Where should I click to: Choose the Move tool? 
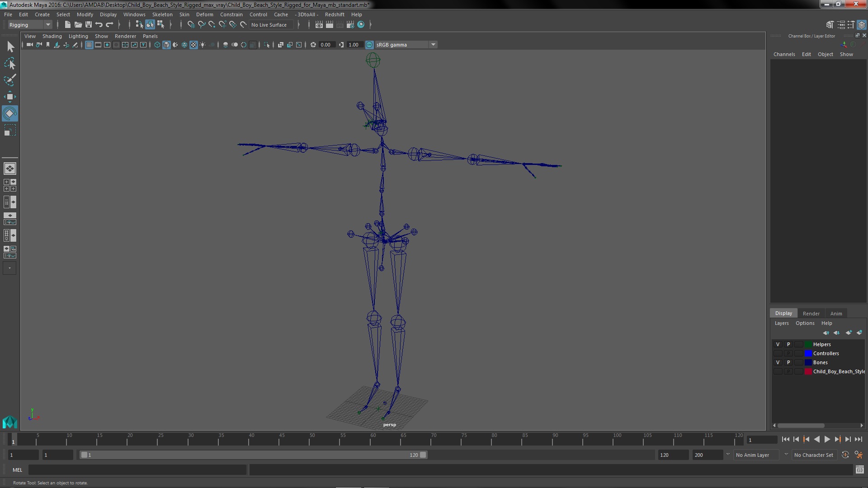tap(9, 97)
